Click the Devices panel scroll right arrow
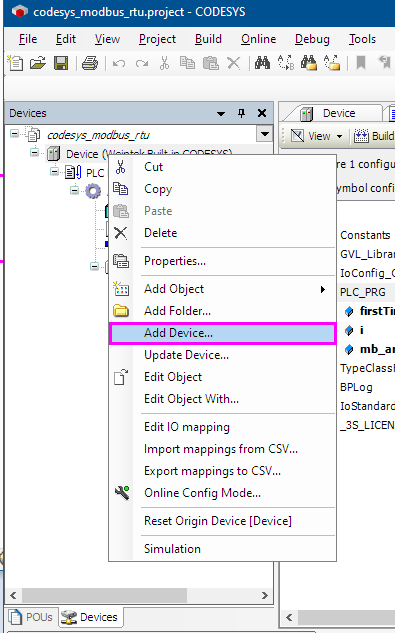The width and height of the screenshot is (395, 633). coord(265,595)
